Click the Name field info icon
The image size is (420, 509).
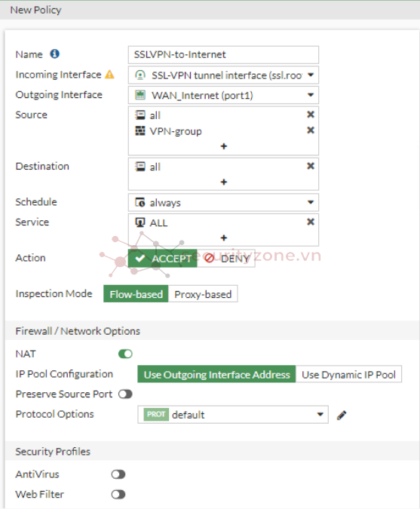[x=54, y=54]
